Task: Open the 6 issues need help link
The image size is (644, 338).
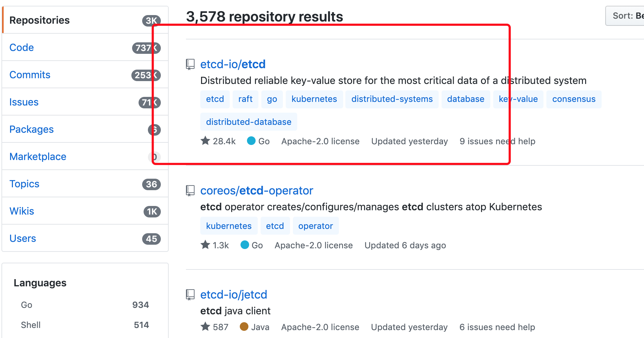Action: (497, 327)
